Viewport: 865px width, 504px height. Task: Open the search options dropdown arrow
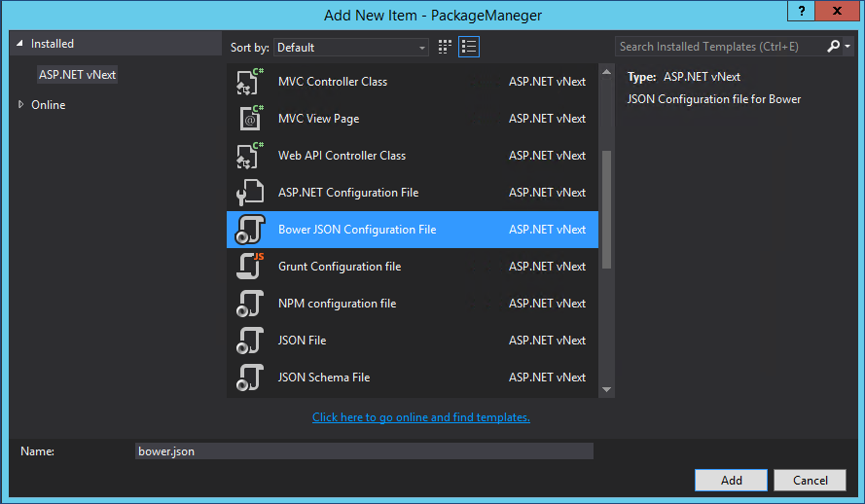pyautogui.click(x=847, y=47)
